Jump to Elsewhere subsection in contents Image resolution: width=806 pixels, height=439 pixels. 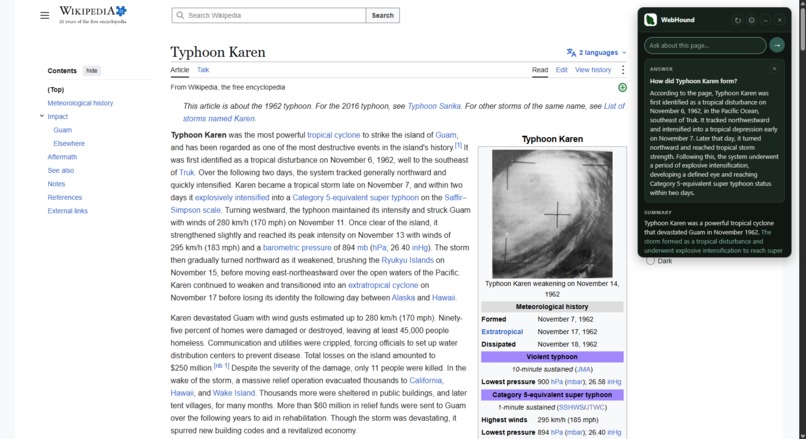tap(69, 143)
